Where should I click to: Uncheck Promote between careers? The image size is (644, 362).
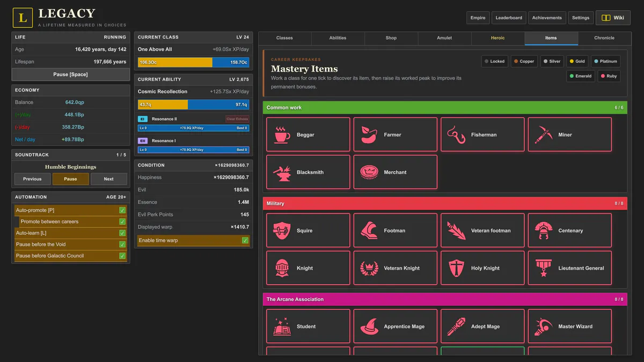point(123,221)
